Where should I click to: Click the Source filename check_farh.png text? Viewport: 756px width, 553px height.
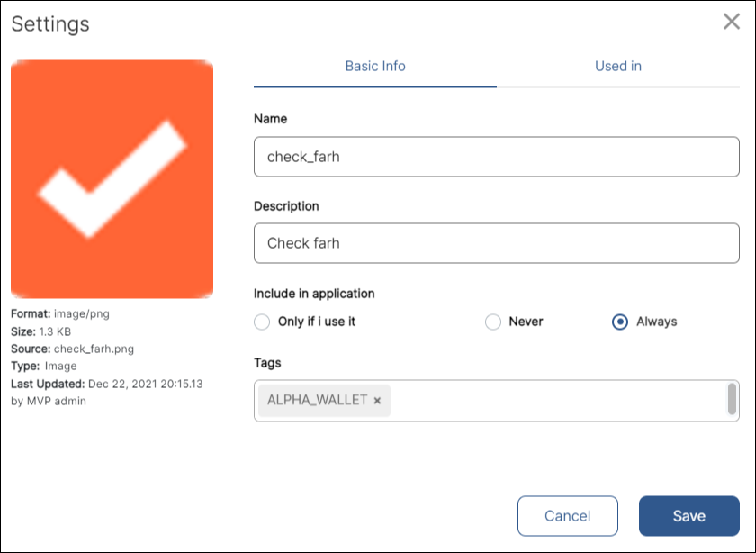coord(94,349)
